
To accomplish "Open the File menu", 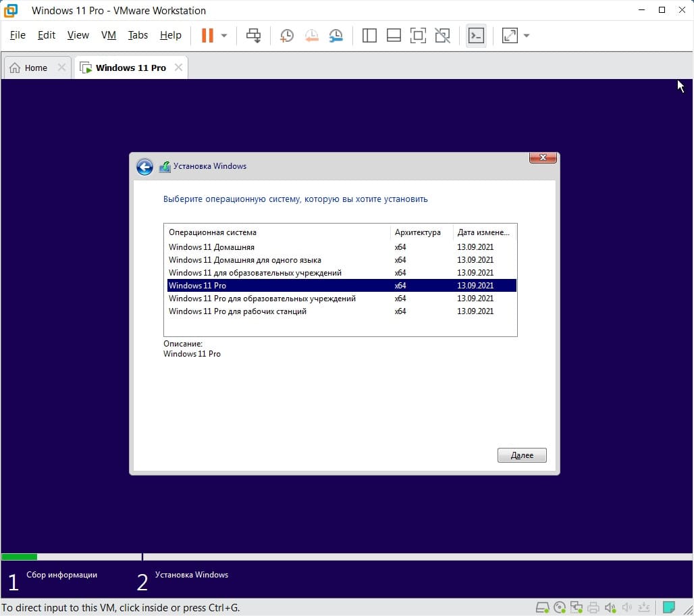I will click(18, 35).
